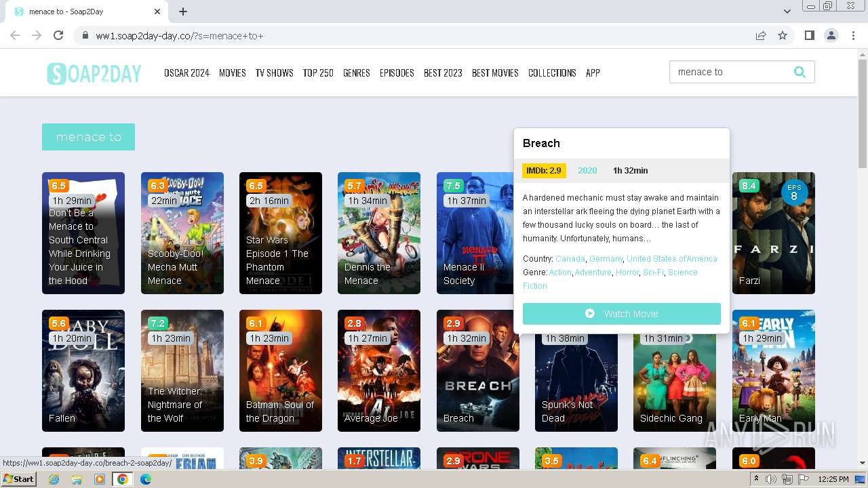Open the Chrome profile avatar
Screen dimensions: 868x488
click(x=831, y=35)
